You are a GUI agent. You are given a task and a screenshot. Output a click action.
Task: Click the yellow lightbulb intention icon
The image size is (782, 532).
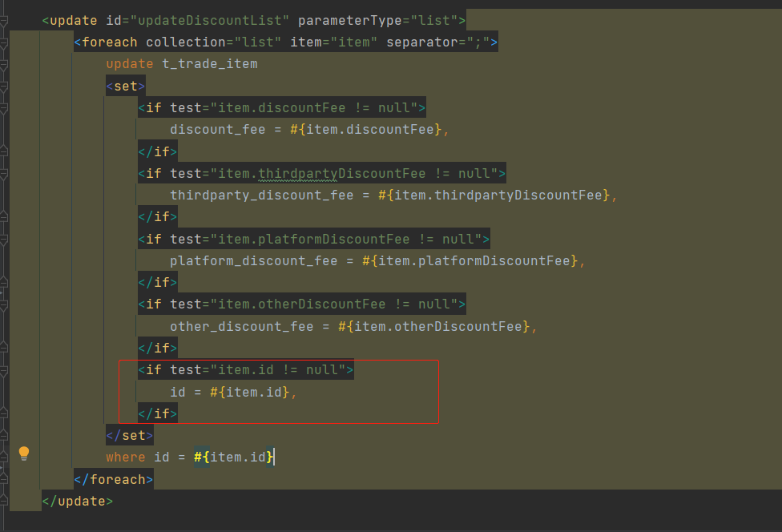(23, 453)
